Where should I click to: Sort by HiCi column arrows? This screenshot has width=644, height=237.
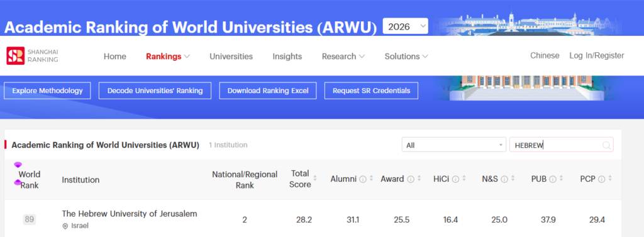[x=464, y=179]
